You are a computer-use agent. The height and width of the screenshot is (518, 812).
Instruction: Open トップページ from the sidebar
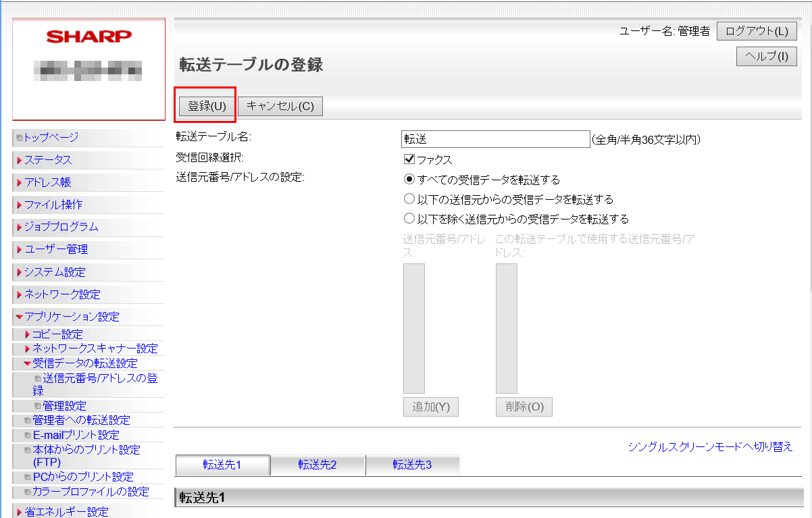(x=51, y=138)
